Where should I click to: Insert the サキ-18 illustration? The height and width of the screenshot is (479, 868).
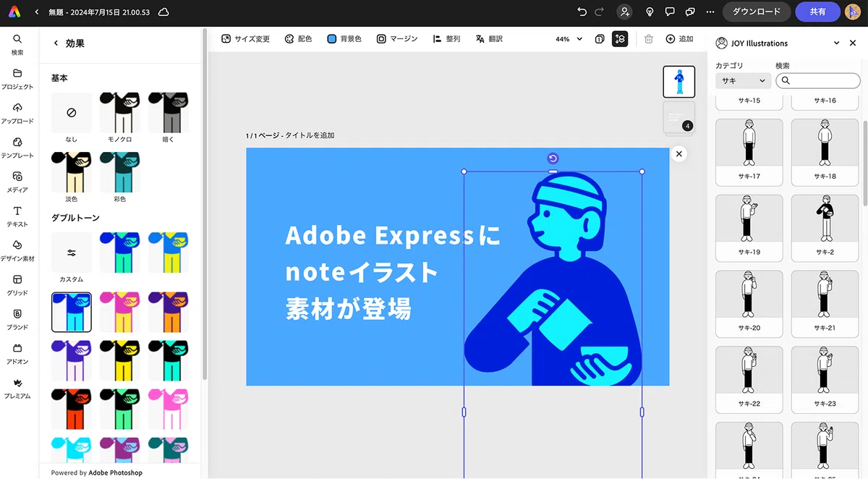click(x=825, y=152)
